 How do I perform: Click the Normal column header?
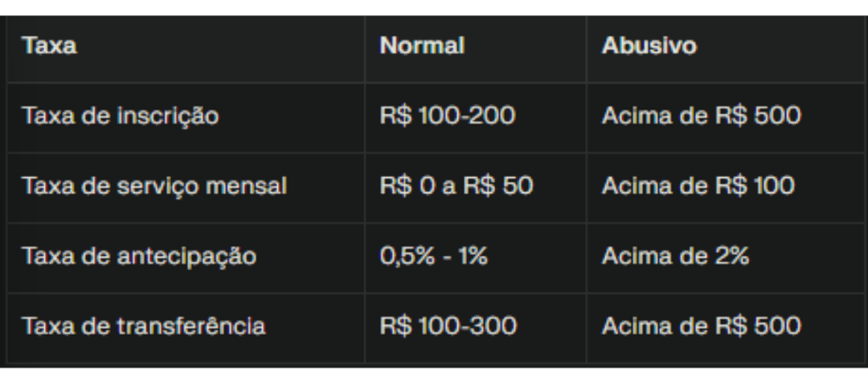tap(422, 46)
